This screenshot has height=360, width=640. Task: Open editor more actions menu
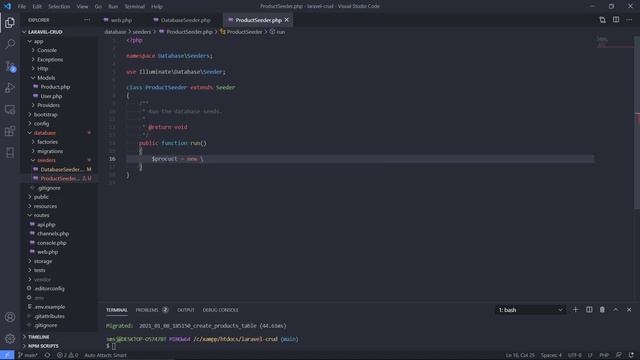pyautogui.click(x=629, y=20)
